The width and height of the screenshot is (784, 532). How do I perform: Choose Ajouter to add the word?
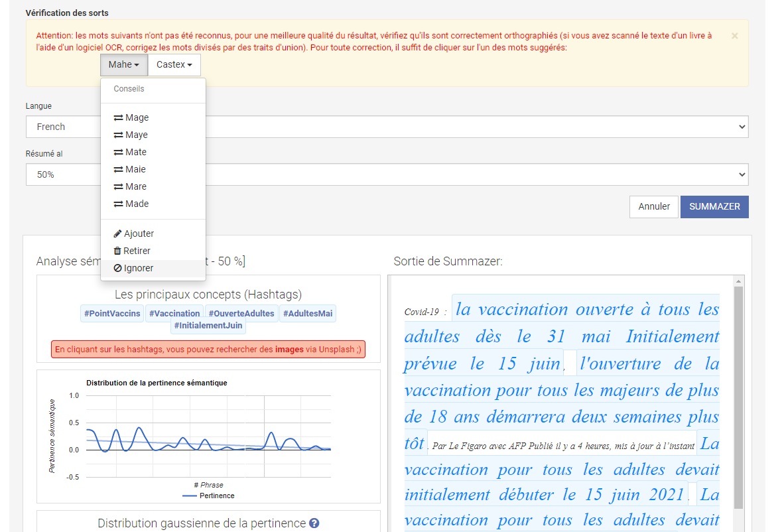(x=153, y=233)
